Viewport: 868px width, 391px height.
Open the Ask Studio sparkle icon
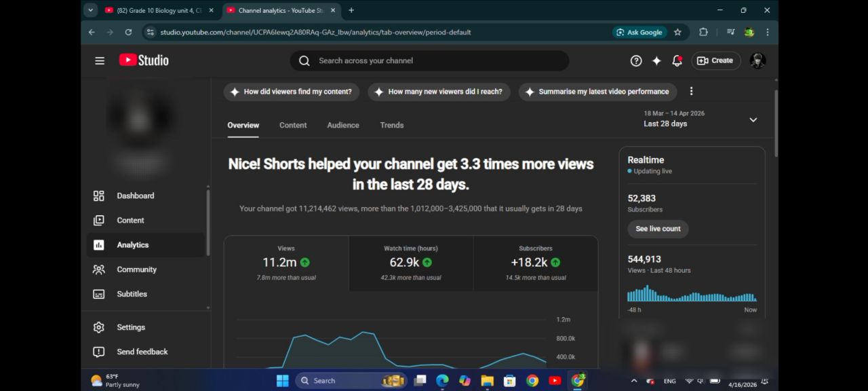pos(656,60)
